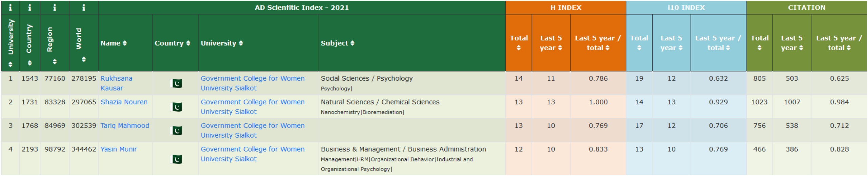Open Shazia Nouren's profile link

(x=124, y=102)
